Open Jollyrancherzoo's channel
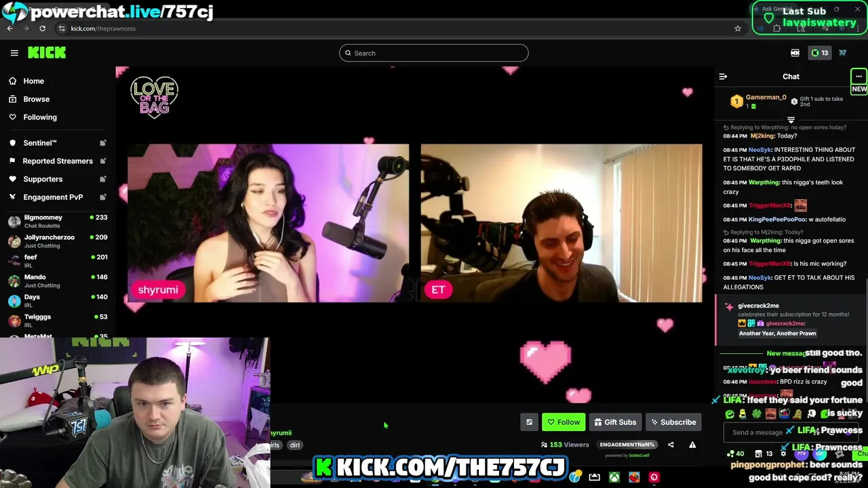Viewport: 868px width, 488px height. [58, 241]
